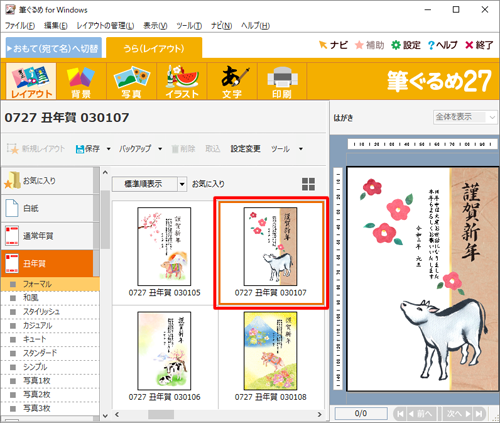This screenshot has height=423, width=500.
Task: Click the バックアップ button
Action: (135, 149)
